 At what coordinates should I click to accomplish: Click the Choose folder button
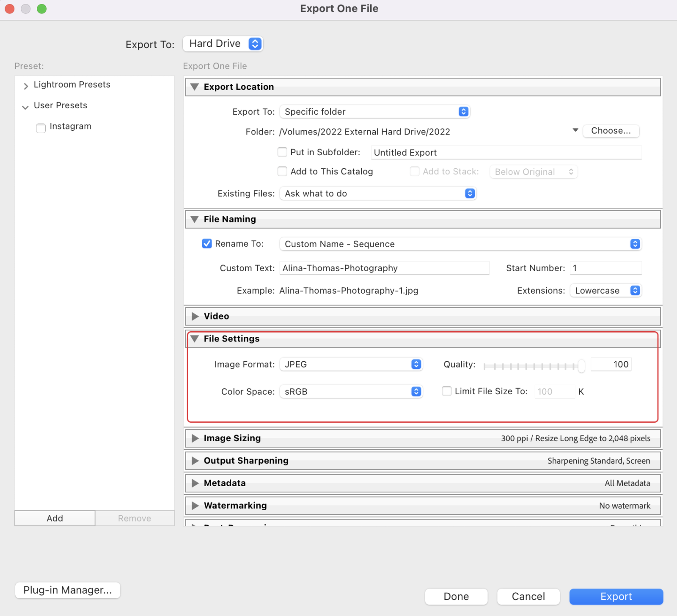[611, 131]
